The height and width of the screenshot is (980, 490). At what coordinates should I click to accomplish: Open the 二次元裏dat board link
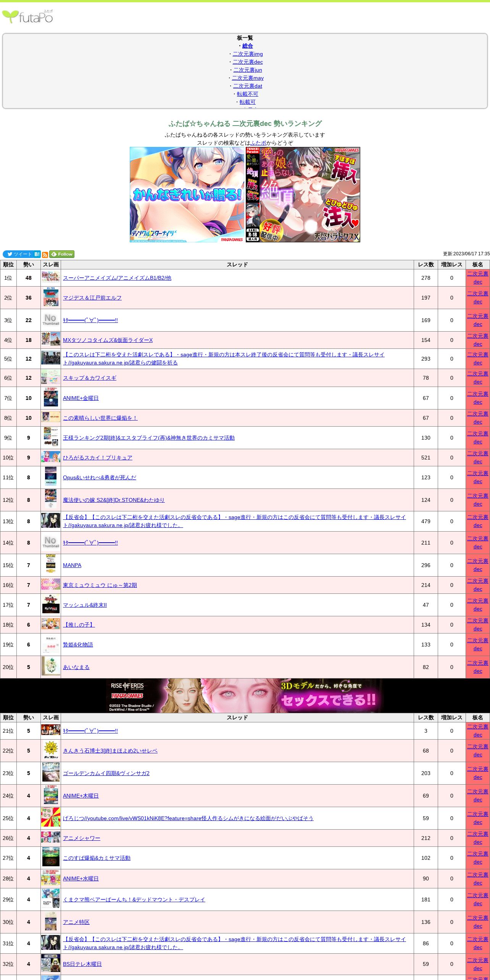click(248, 86)
